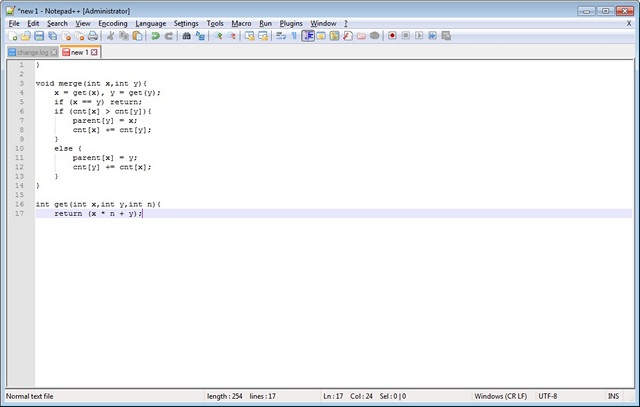This screenshot has height=407, width=640.
Task: Start macro recording with red dot icon
Action: click(x=392, y=36)
